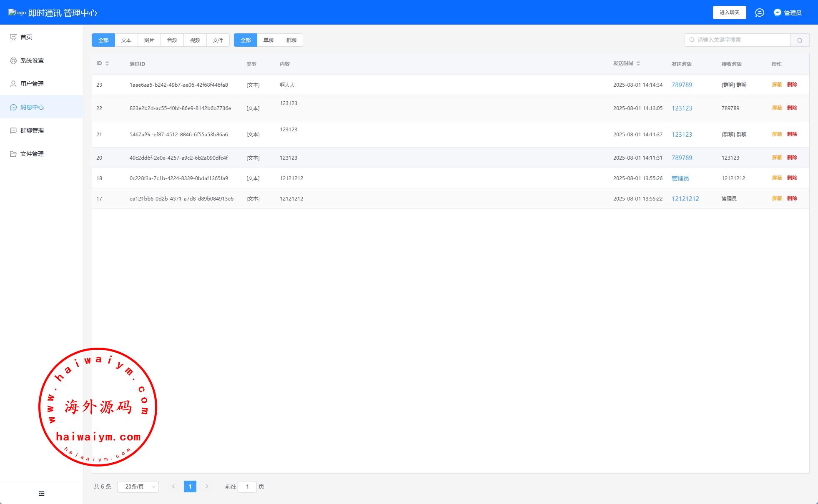
Task: Sort table by the ID column arrows
Action: [107, 63]
